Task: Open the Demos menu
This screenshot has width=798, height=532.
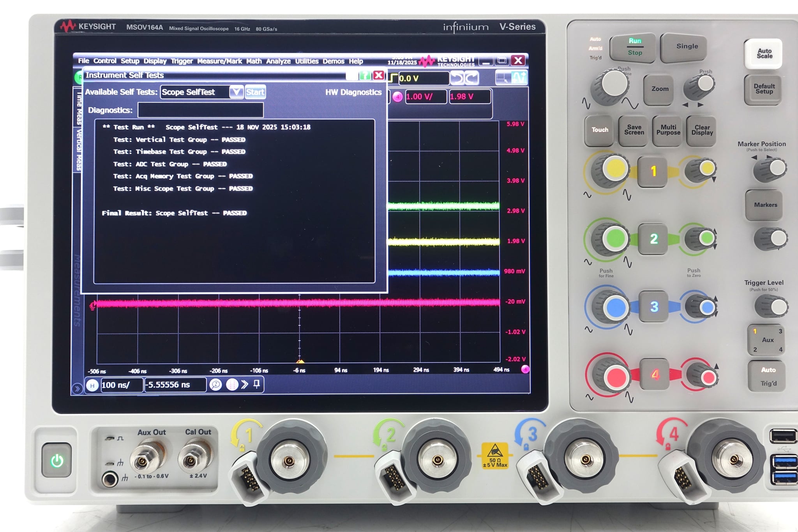Action: tap(333, 61)
